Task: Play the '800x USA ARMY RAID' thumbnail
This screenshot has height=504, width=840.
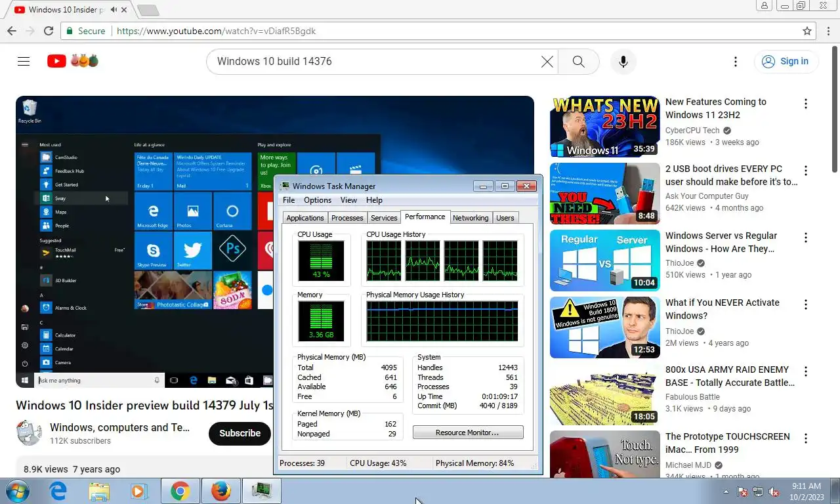Action: coord(605,394)
